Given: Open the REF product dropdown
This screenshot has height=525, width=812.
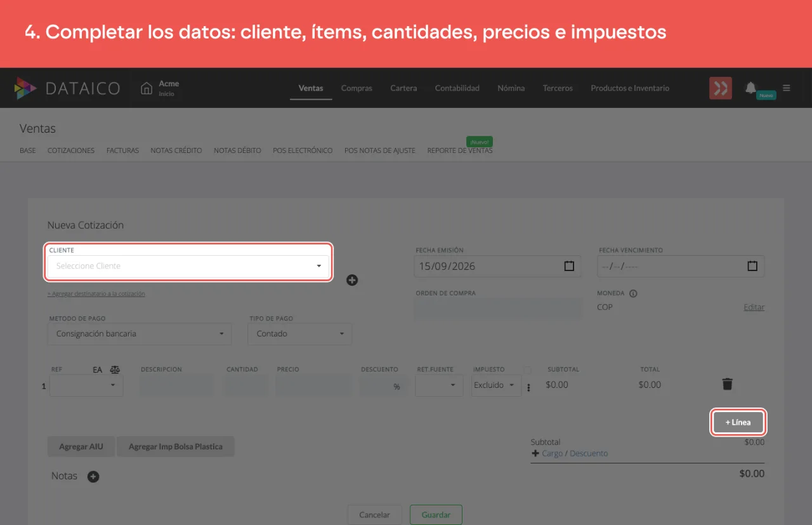Looking at the screenshot, I should tap(86, 385).
